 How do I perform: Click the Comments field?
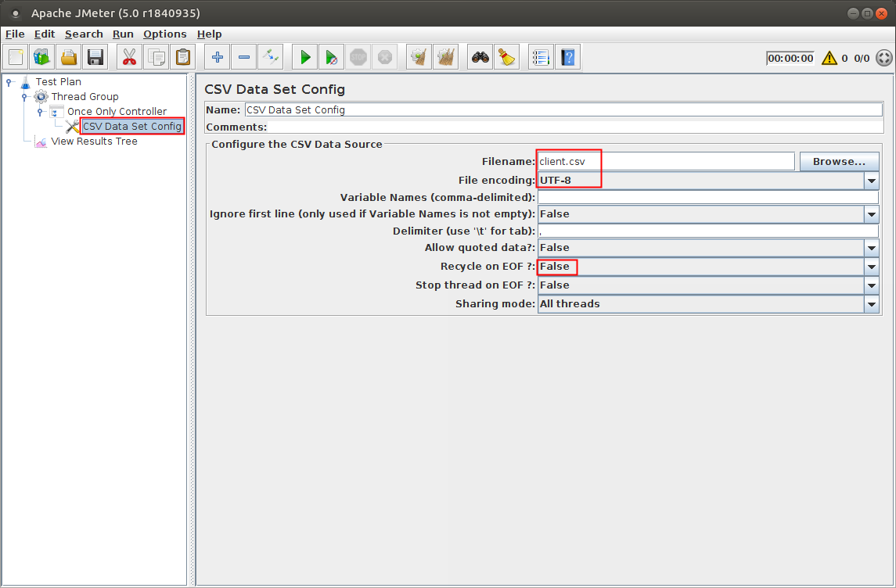[x=575, y=127]
